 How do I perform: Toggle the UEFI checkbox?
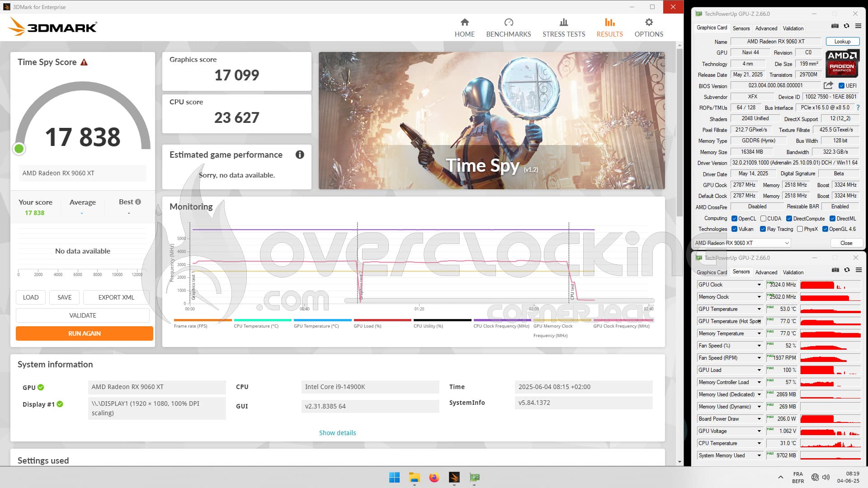841,86
